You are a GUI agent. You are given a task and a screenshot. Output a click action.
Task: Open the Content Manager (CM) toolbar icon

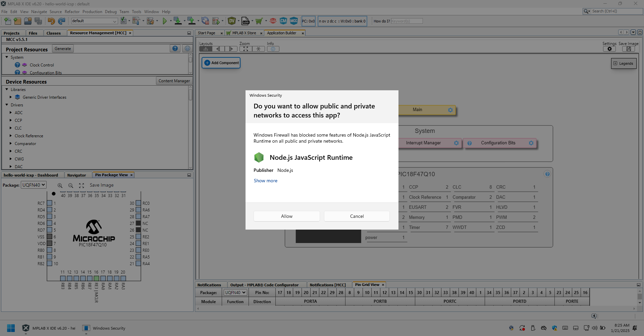tap(283, 21)
